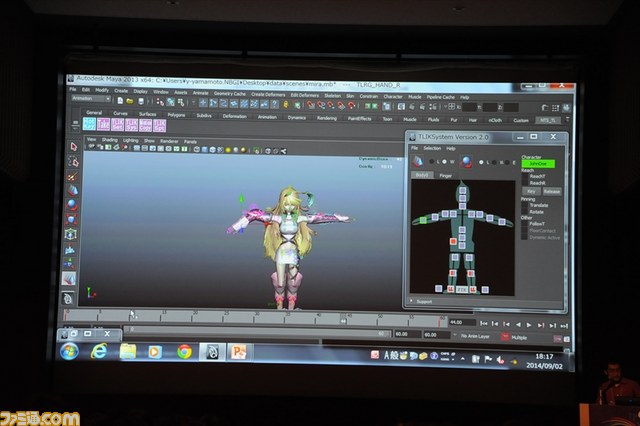Select the green highlighted hand control on body diagram
The width and height of the screenshot is (640, 426).
(423, 220)
